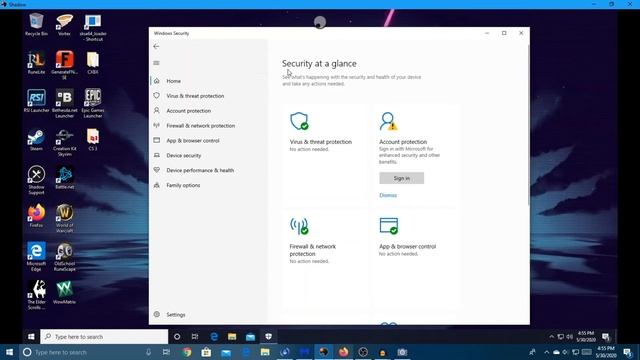Click the Dismiss link under Account protection

click(388, 195)
